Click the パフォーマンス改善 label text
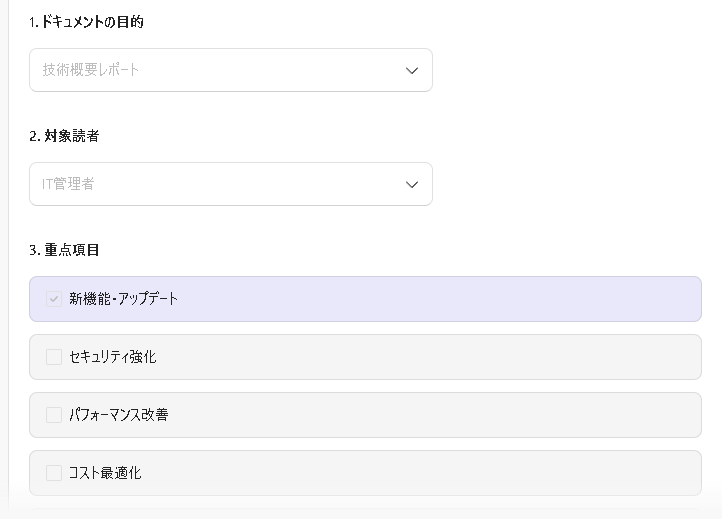Viewport: 722px width, 519px height. [x=118, y=415]
